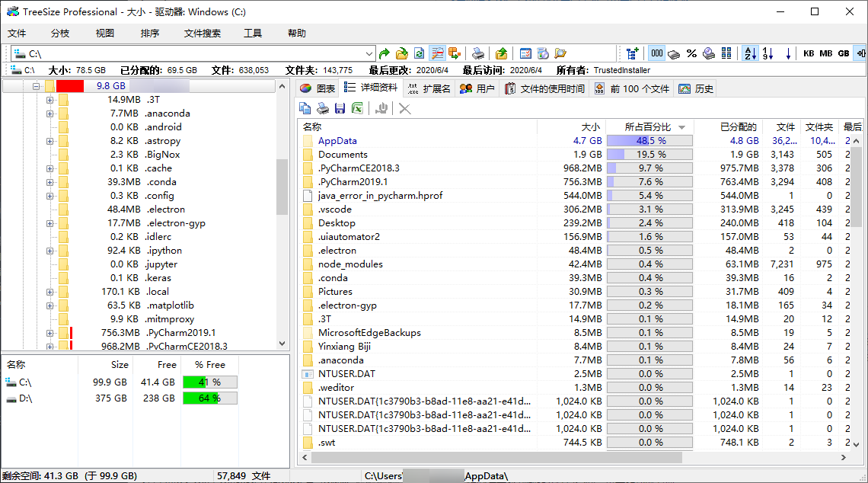Expand the .anaconda tree folder
The image size is (868, 483).
(x=49, y=114)
